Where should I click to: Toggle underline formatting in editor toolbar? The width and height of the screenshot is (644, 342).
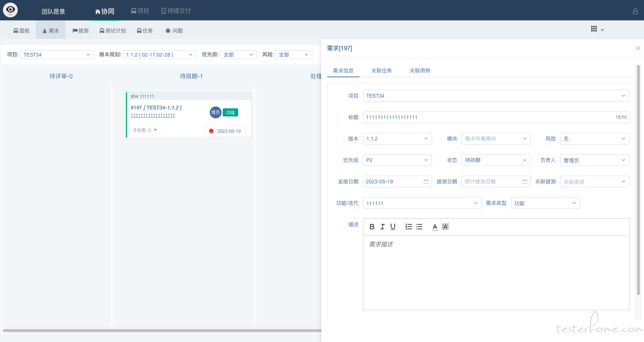(x=393, y=227)
